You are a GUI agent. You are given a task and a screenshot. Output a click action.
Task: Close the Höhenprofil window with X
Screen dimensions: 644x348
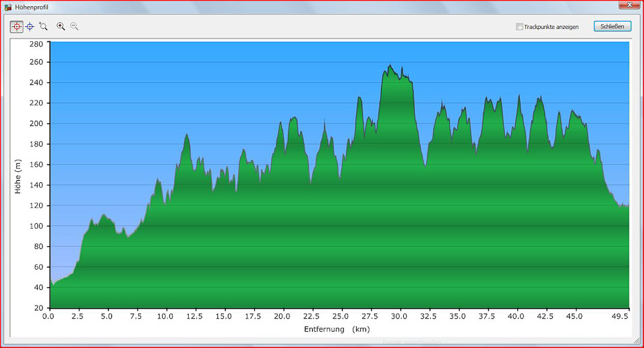pyautogui.click(x=627, y=5)
